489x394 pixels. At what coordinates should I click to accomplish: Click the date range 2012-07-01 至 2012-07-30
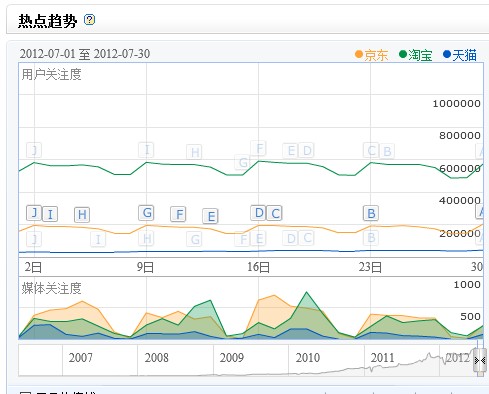[85, 54]
